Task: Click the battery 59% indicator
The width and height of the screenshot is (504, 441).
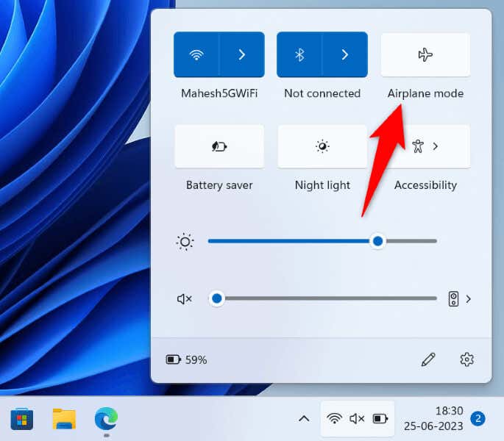Action: tap(186, 359)
